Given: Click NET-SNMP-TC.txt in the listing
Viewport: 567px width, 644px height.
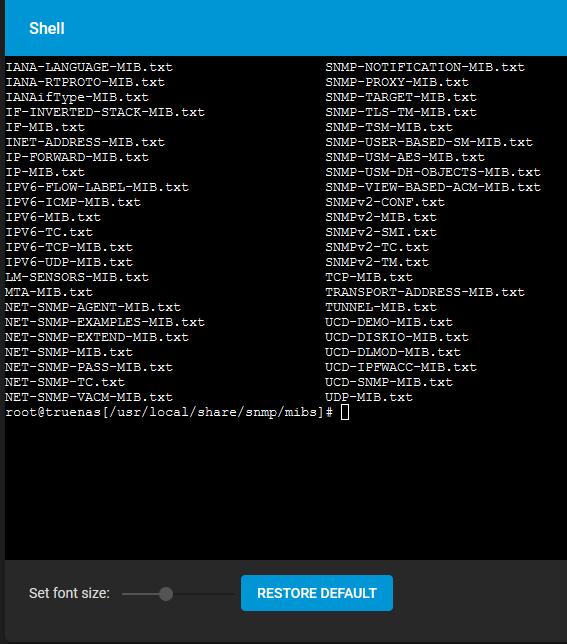Looking at the screenshot, I should pyautogui.click(x=65, y=382).
